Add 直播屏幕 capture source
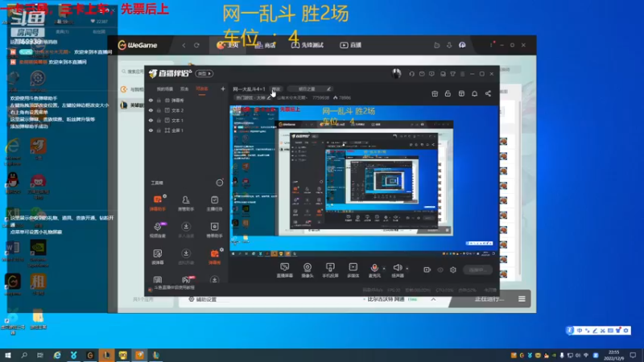Viewport: 644px width, 362px height. (285, 270)
